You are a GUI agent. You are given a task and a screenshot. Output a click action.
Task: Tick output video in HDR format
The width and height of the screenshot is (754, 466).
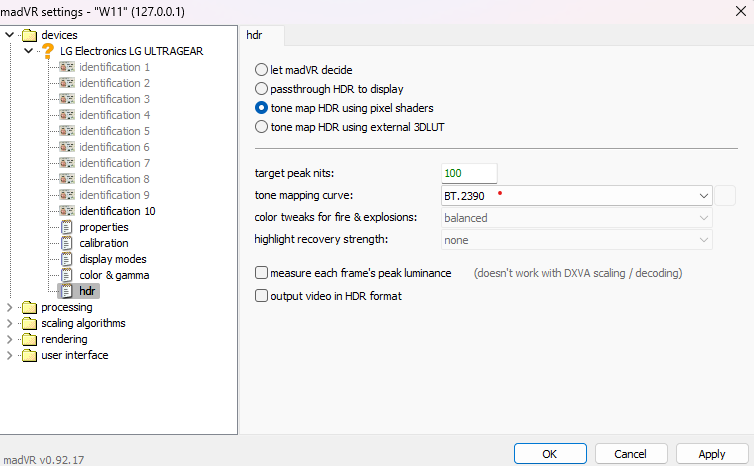pyautogui.click(x=262, y=296)
